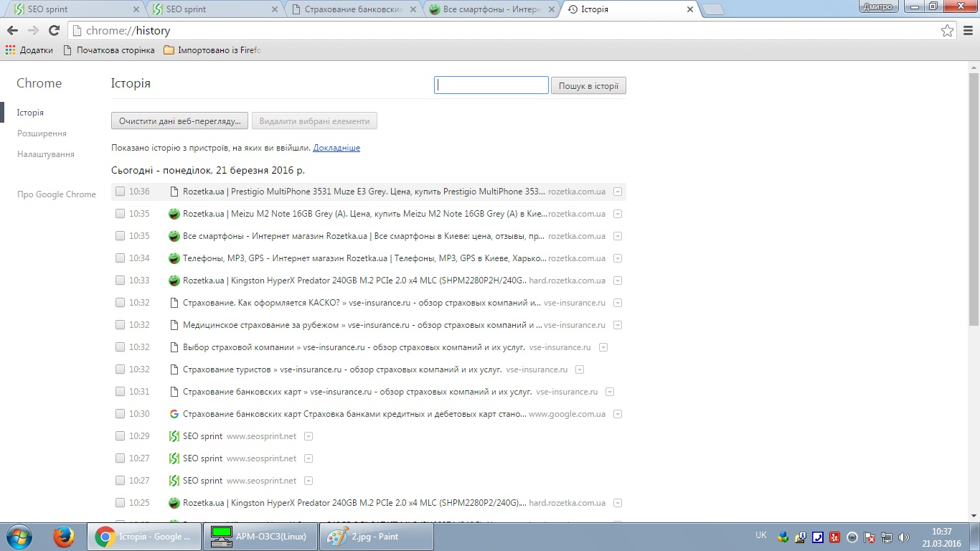Reload the page with the refresh icon
980x551 pixels.
tap(54, 31)
